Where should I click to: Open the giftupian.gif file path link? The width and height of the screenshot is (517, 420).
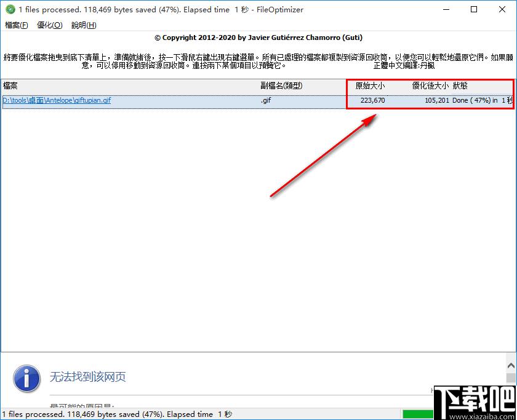point(57,100)
